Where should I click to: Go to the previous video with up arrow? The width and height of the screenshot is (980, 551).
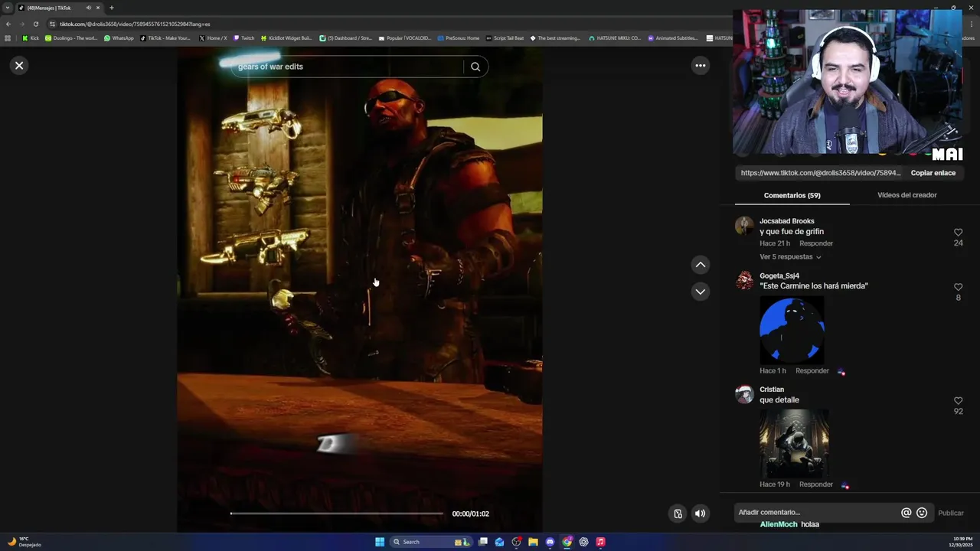(700, 265)
